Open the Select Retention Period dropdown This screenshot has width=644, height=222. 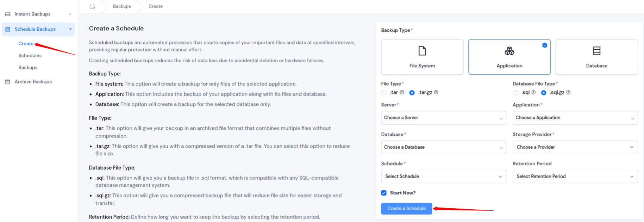tap(575, 176)
